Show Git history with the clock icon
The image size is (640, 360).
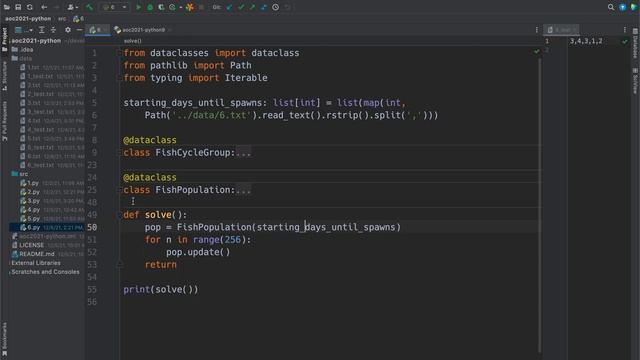pyautogui.click(x=276, y=7)
